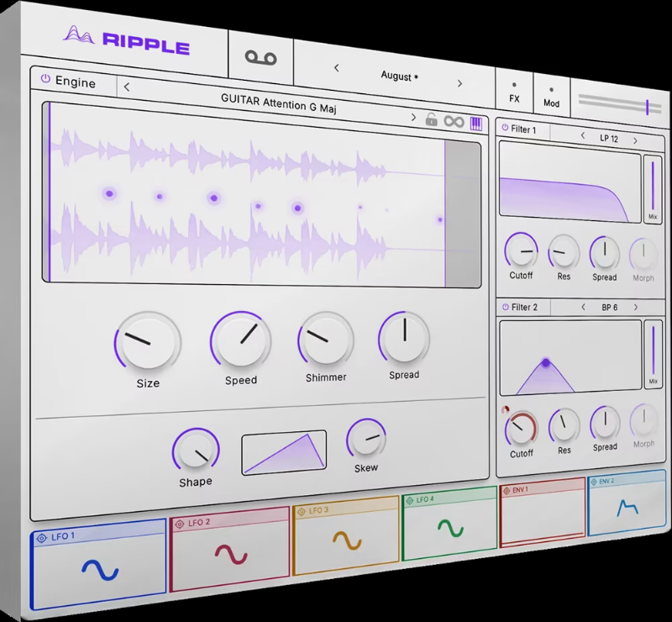Viewport: 672px width, 622px height.
Task: Click the red modulation dot above Filter 2 Cutoff
Action: click(x=506, y=409)
